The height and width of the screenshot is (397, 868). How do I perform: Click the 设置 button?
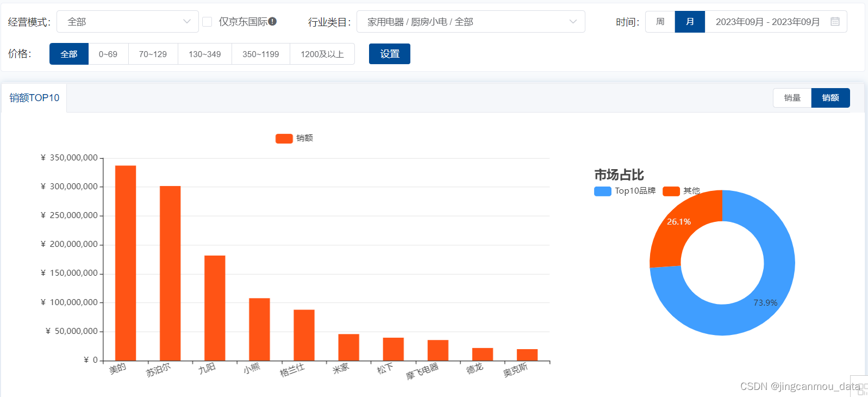[390, 54]
